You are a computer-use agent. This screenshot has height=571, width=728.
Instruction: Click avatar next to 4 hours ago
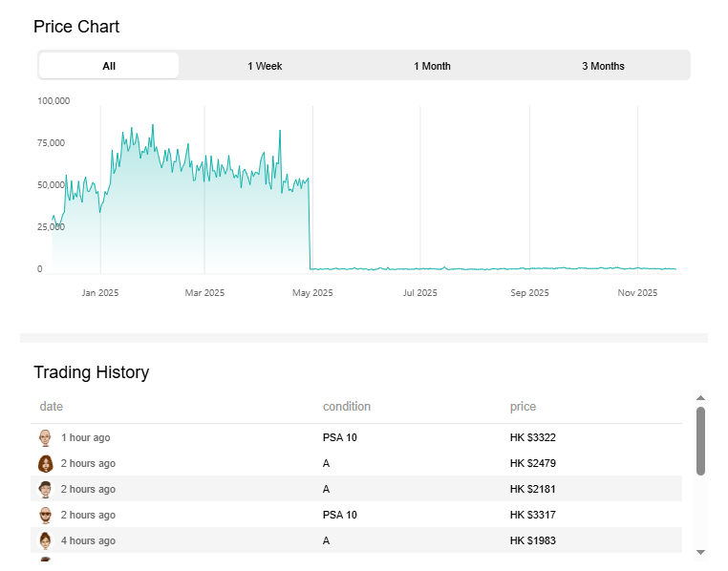pyautogui.click(x=45, y=540)
